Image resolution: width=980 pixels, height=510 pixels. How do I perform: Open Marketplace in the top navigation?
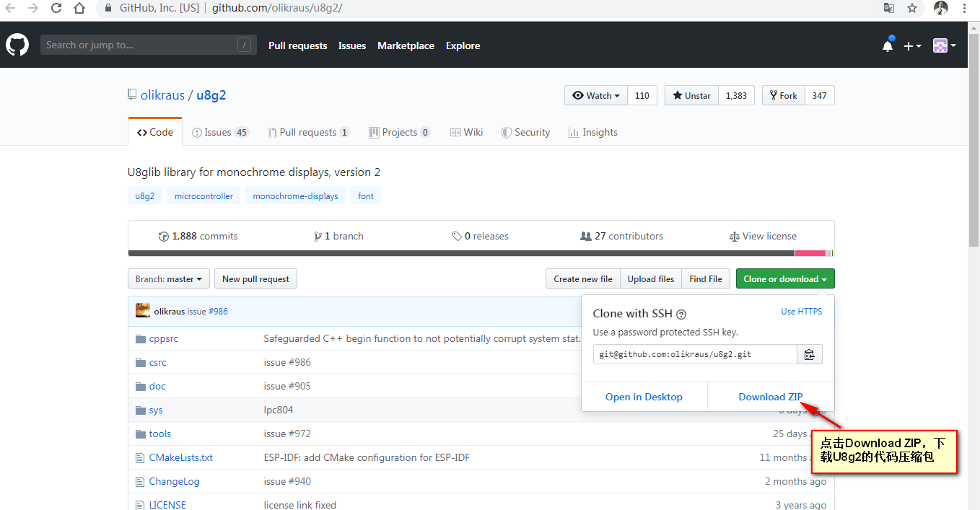pos(406,45)
